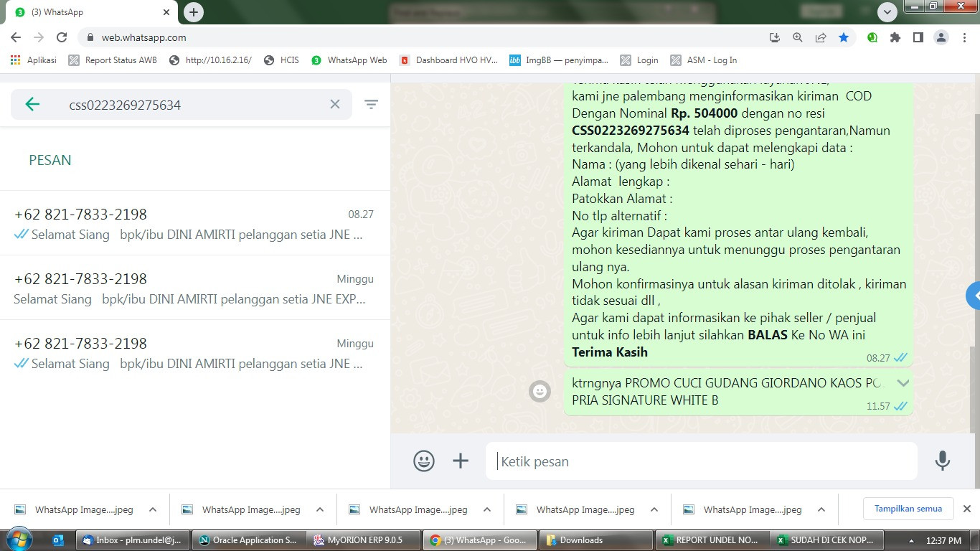Image resolution: width=980 pixels, height=551 pixels.
Task: Switch to Inbox - plm.undel taskbar window
Action: [133, 540]
